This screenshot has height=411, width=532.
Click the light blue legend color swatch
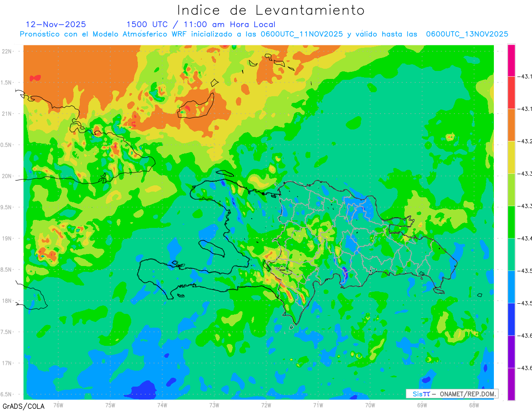(x=511, y=287)
